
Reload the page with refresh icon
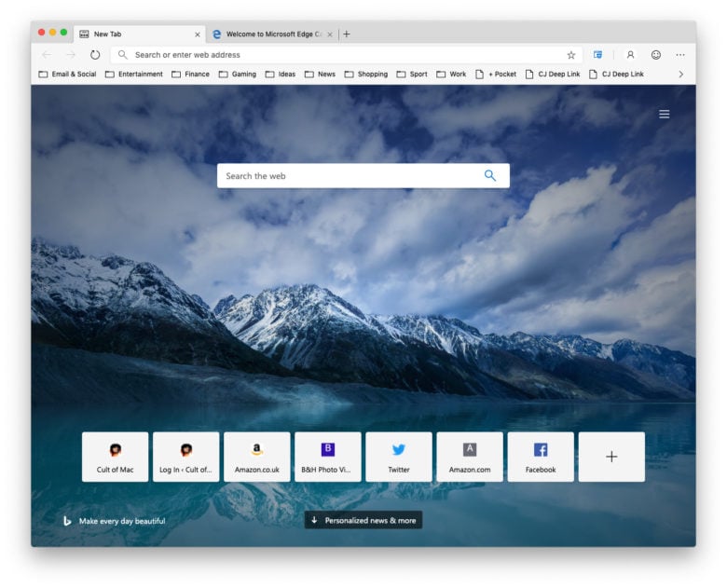click(x=95, y=55)
